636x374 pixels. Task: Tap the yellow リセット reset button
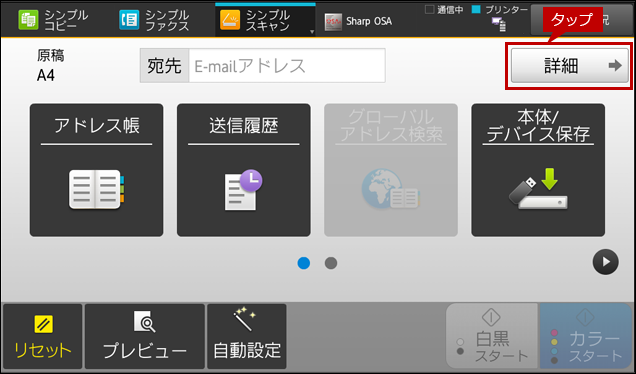(43, 337)
